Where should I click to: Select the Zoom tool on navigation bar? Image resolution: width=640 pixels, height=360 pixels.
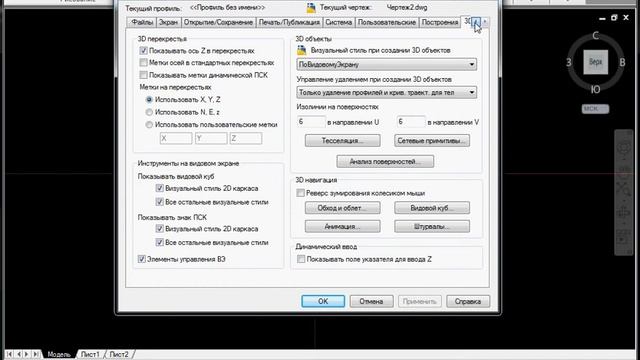click(624, 189)
